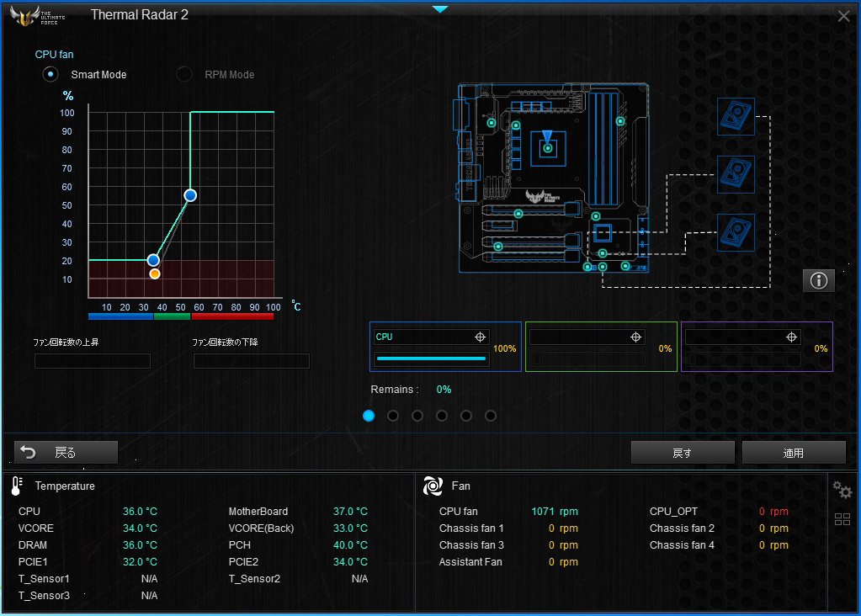Select RPM Mode radio button
Image resolution: width=861 pixels, height=616 pixels.
coord(184,74)
